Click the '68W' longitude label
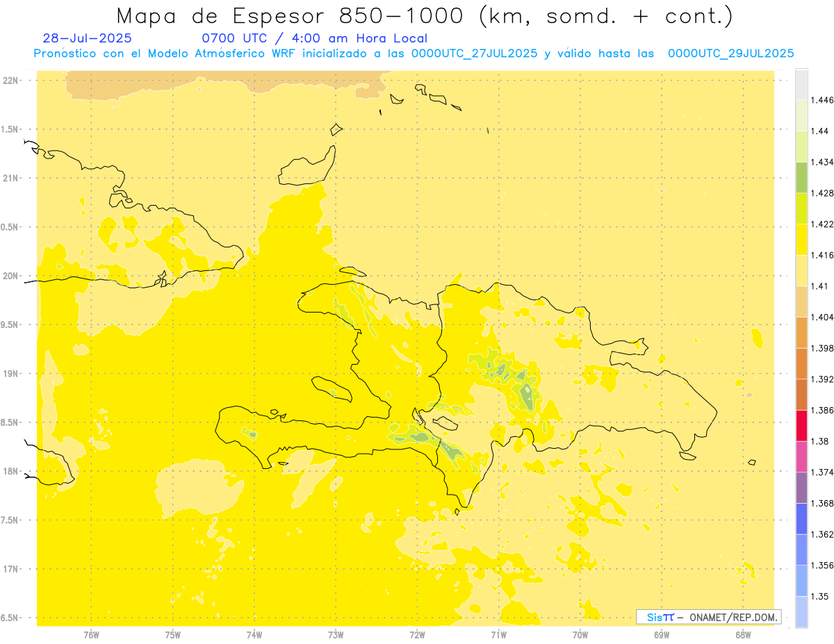The height and width of the screenshot is (644, 834). click(743, 635)
